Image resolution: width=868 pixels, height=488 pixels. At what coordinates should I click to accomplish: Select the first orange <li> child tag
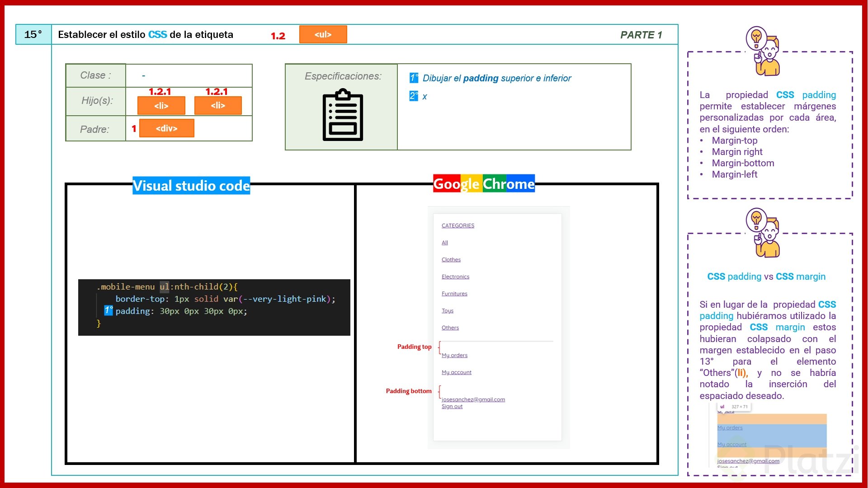[x=161, y=105]
